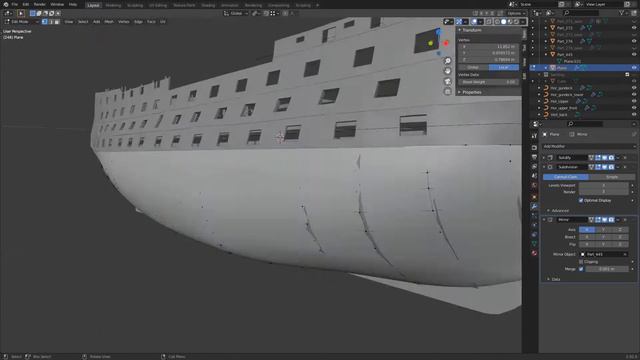The image size is (640, 360).
Task: Switch to material preview shading
Action: (510, 22)
